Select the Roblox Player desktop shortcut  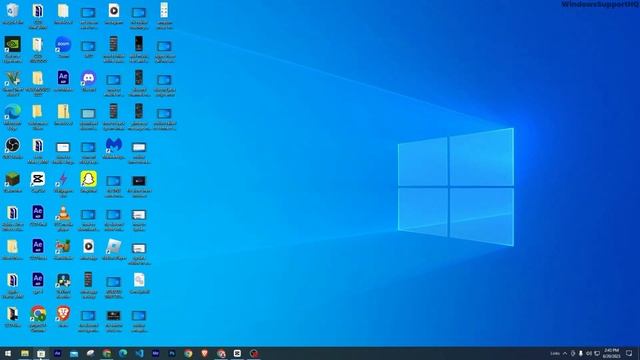[114, 249]
